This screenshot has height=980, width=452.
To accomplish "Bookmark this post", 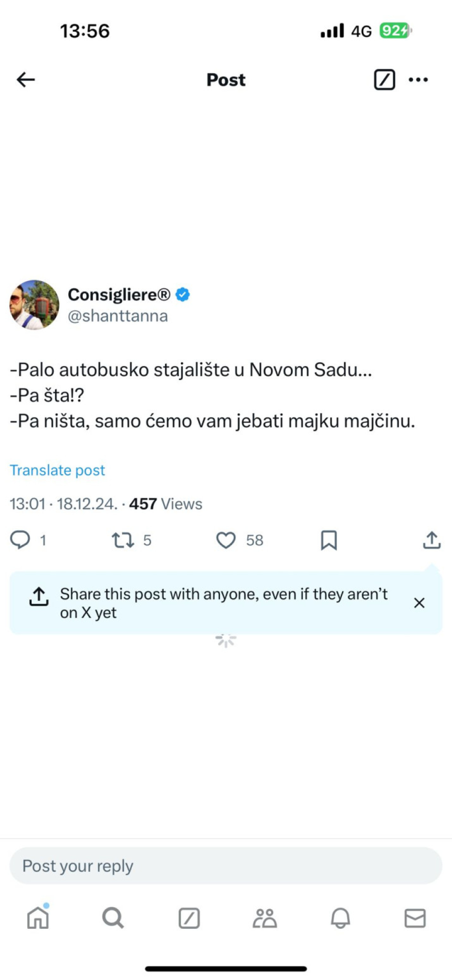I will [329, 540].
